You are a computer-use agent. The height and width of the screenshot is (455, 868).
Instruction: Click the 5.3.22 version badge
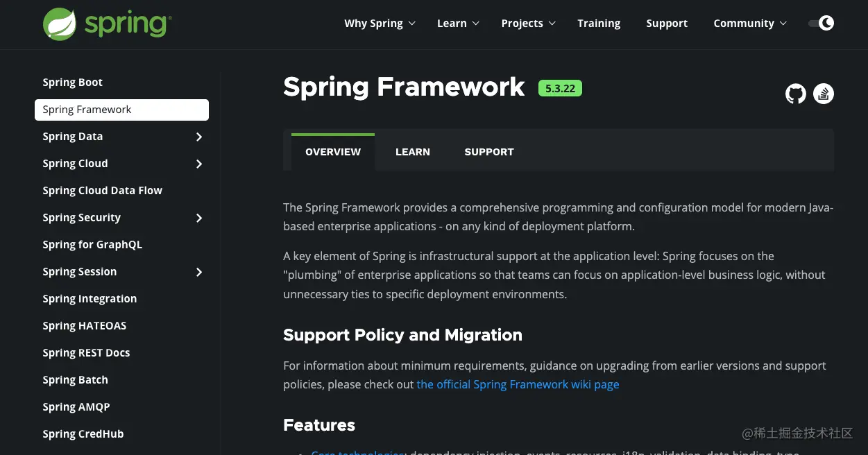coord(560,88)
